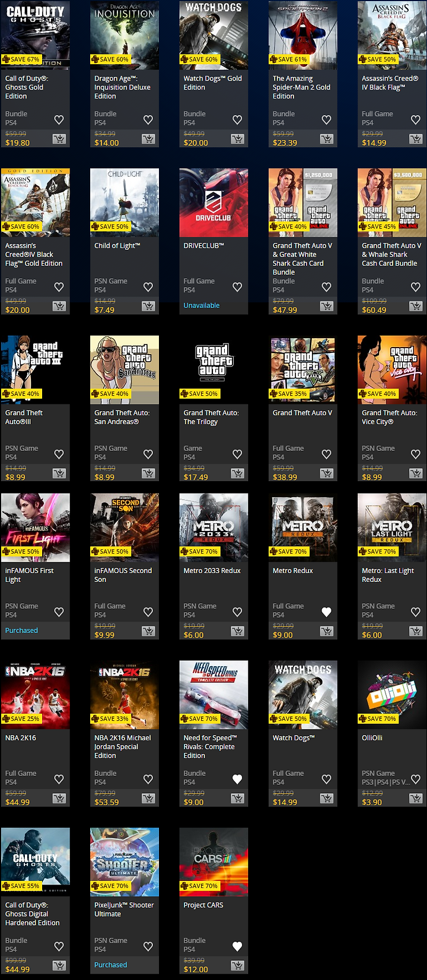Add Grand Theft Auto V to cart
The width and height of the screenshot is (427, 980).
coord(327,473)
